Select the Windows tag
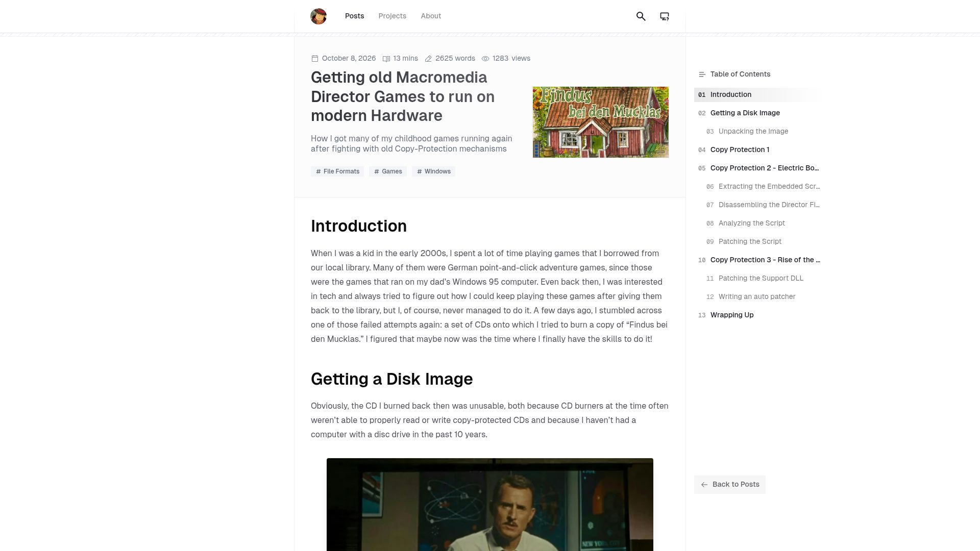Screen dimensions: 980x551 point(433,171)
